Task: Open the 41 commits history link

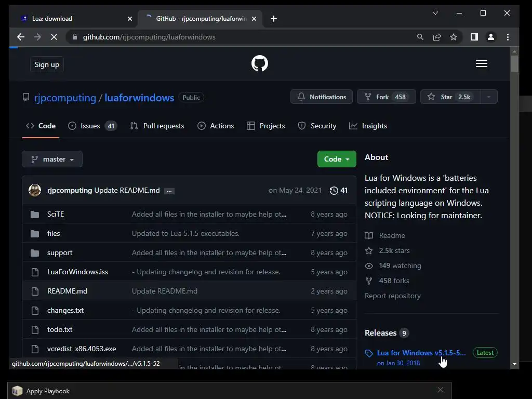Action: pos(339,190)
